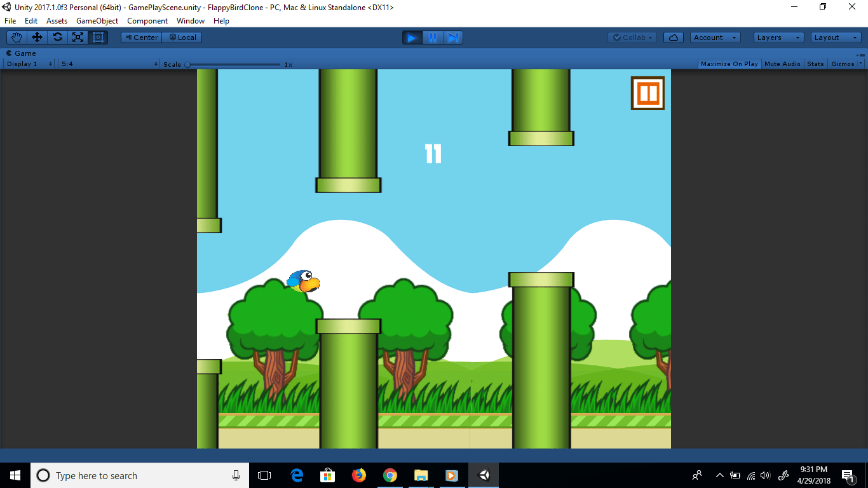Screen dimensions: 868x488
Task: Open the Wi-Fi network icon
Action: click(751, 475)
